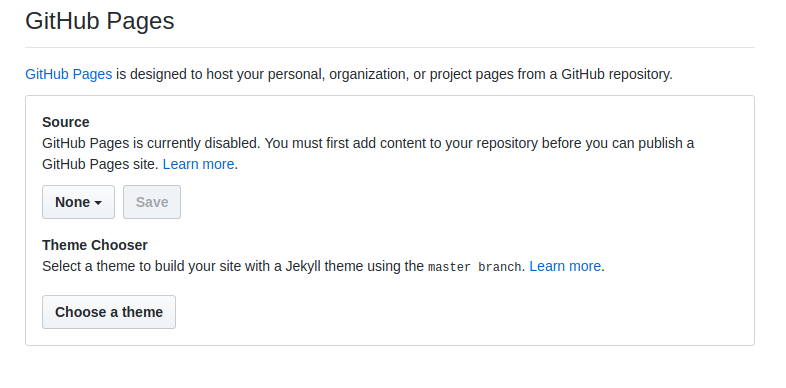786x388 pixels.
Task: Open Learn more link in Theme Chooser section
Action: click(565, 266)
